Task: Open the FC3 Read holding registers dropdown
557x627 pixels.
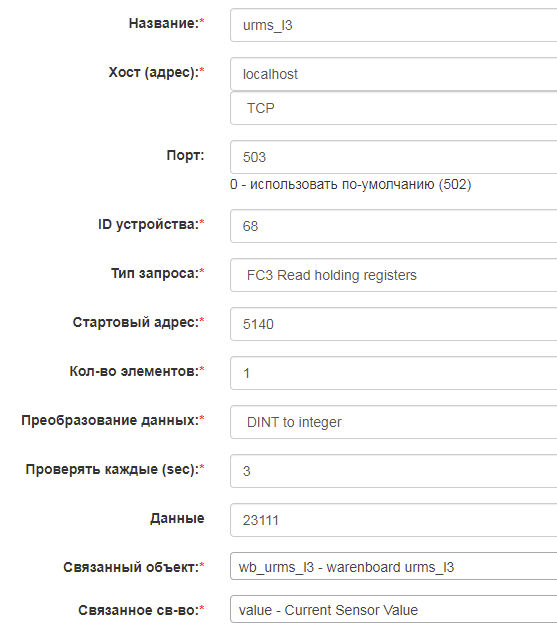Action: click(393, 275)
